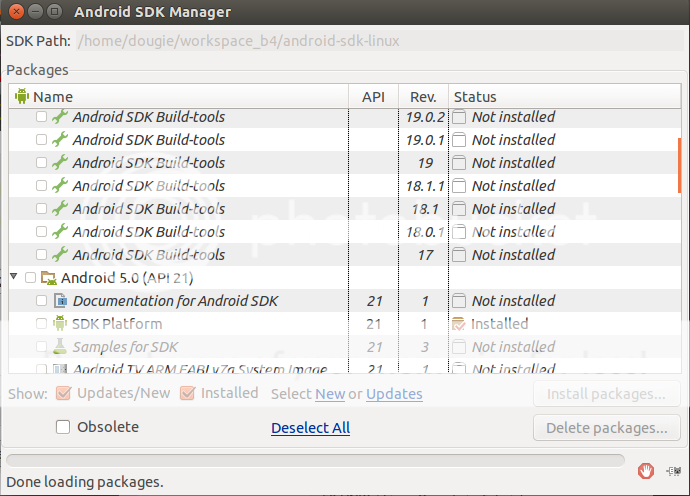
Task: Click the package list vertical scrollbar thumb
Action: (679, 165)
